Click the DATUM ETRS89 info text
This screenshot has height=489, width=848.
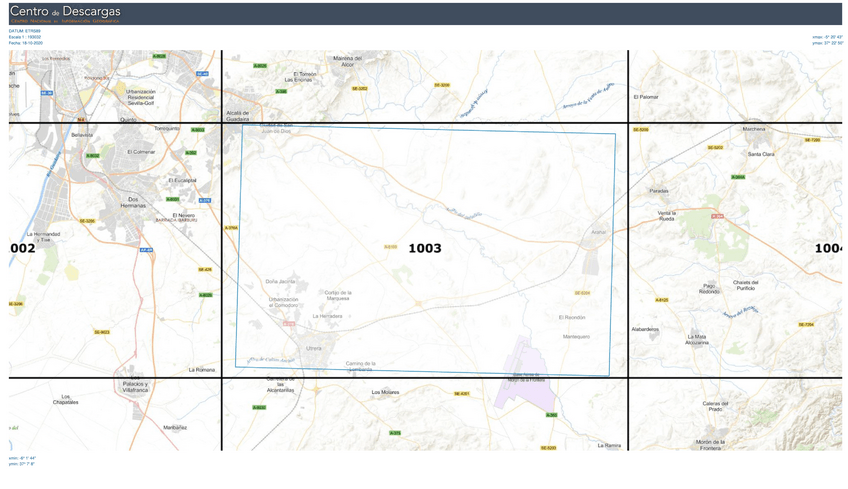click(25, 31)
